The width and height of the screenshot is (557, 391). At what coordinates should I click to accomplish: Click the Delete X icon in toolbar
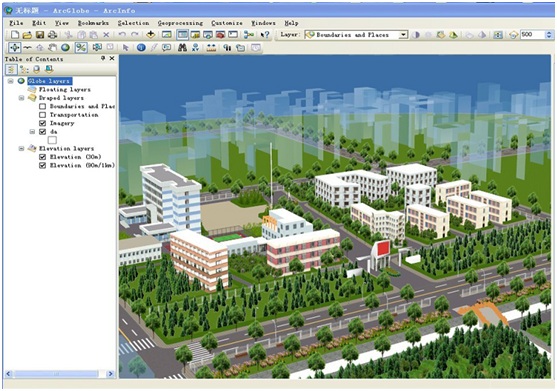coord(106,35)
